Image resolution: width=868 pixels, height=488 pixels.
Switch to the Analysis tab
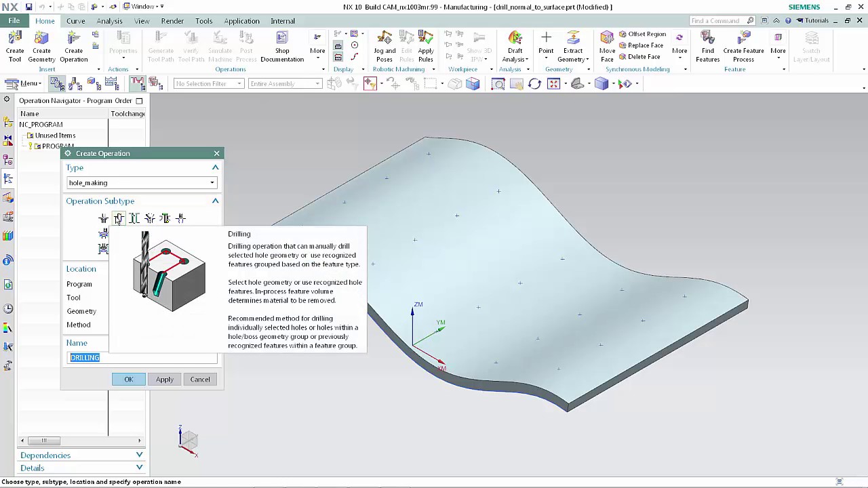click(109, 21)
